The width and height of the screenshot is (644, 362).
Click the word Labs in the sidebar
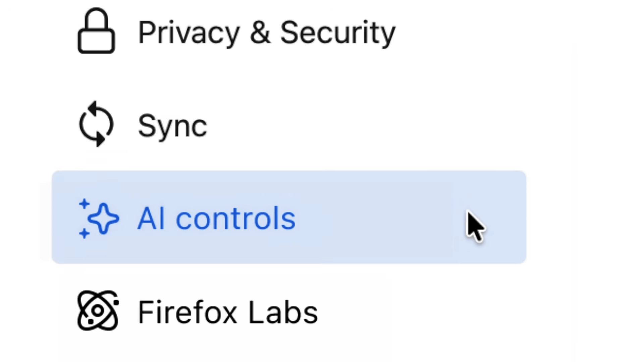pyautogui.click(x=283, y=312)
